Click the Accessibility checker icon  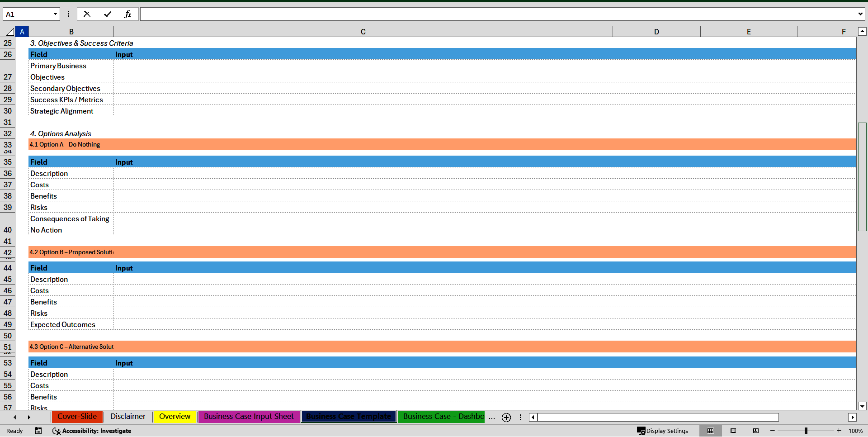pyautogui.click(x=57, y=431)
